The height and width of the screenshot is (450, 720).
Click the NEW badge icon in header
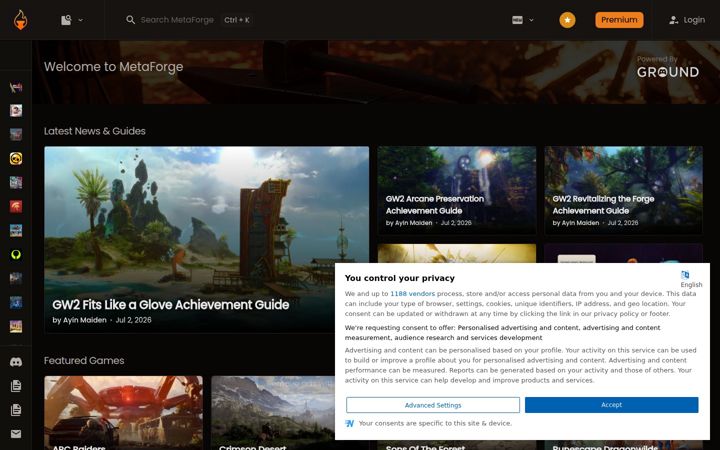pyautogui.click(x=517, y=20)
